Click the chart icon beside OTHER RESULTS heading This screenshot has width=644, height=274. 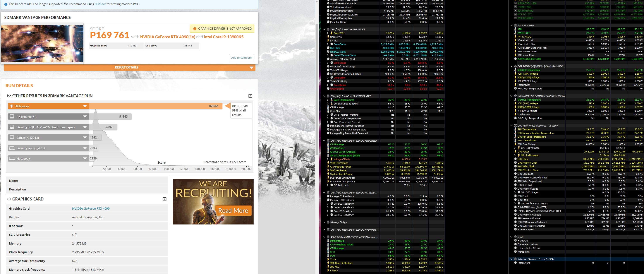9,96
